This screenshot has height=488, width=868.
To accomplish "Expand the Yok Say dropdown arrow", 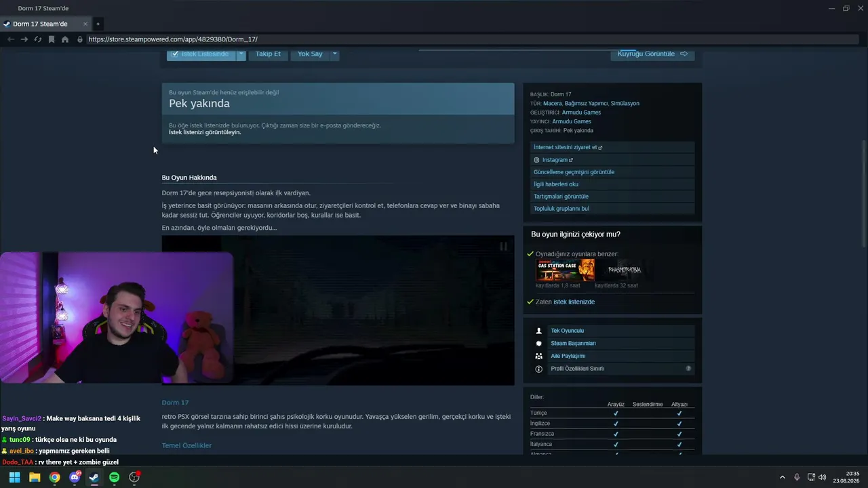I will click(x=334, y=54).
